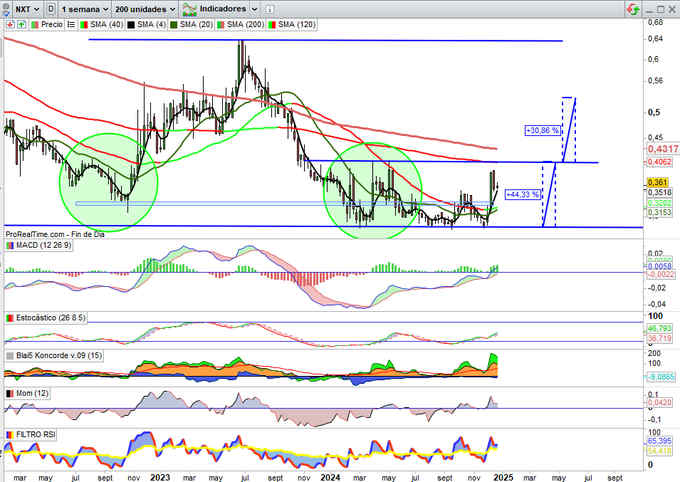Open the FILTRO RSI panel label
680x482 pixels.
(36, 434)
